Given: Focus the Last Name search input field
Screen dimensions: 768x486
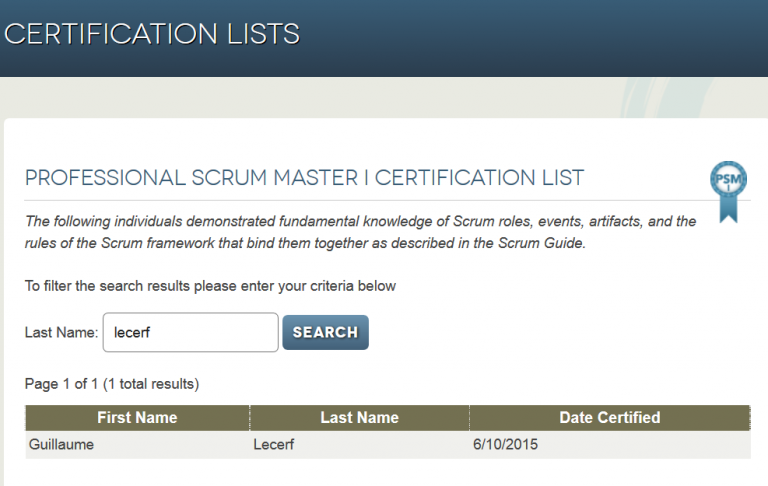Looking at the screenshot, I should coord(191,332).
